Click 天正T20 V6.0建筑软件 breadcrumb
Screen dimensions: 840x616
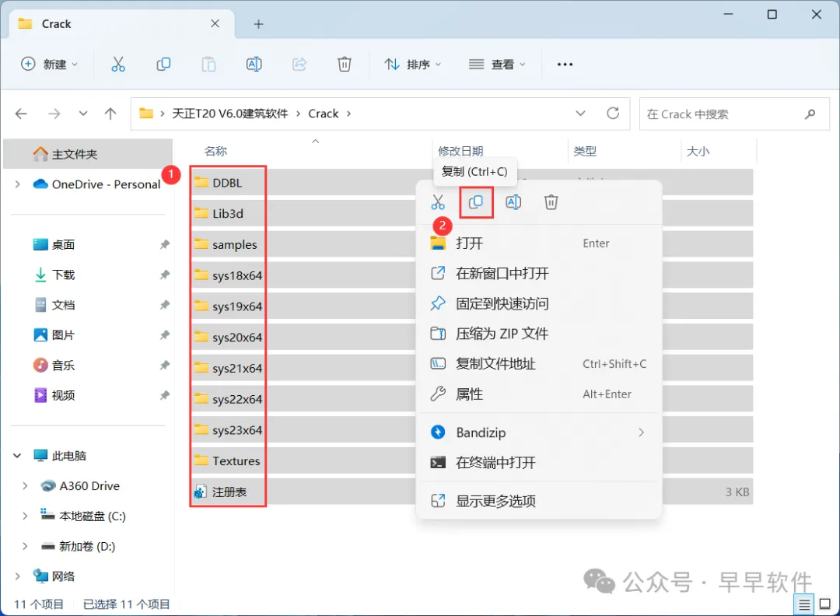coord(229,114)
